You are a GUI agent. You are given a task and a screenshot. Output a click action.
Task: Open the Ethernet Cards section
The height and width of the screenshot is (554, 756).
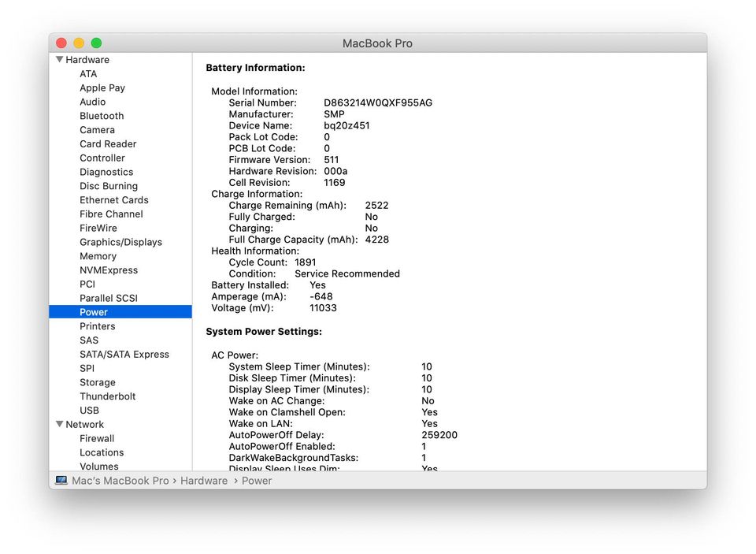[x=113, y=200]
